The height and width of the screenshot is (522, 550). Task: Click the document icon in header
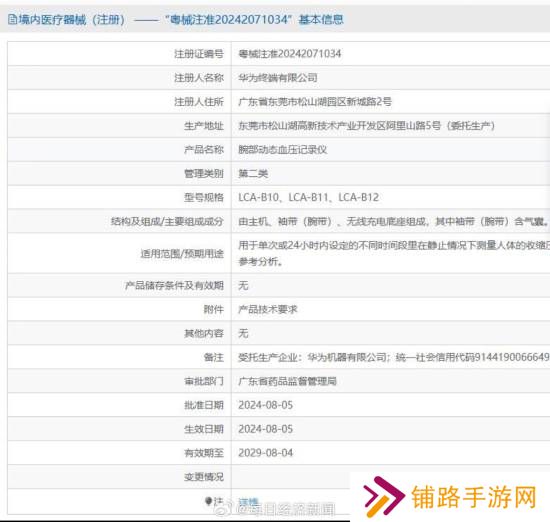click(12, 19)
